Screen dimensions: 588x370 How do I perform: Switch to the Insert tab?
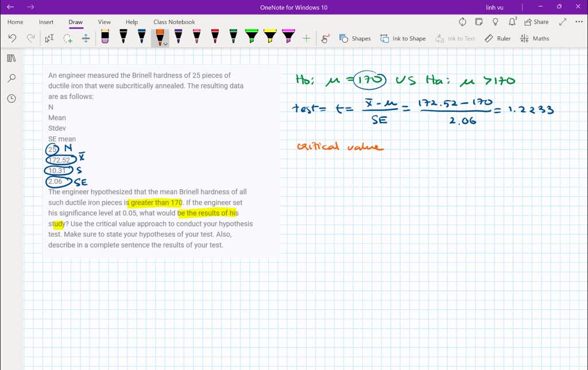pos(46,22)
